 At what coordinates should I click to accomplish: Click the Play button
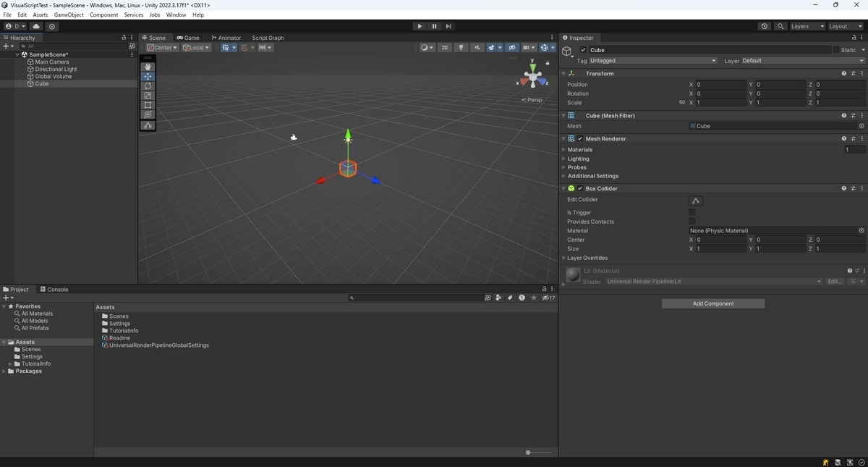tap(420, 26)
